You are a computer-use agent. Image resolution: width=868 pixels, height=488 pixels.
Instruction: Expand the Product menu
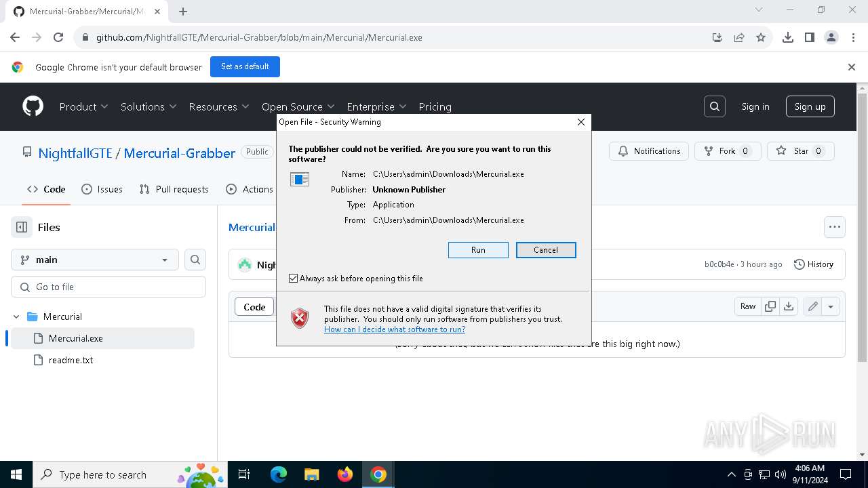pyautogui.click(x=83, y=106)
